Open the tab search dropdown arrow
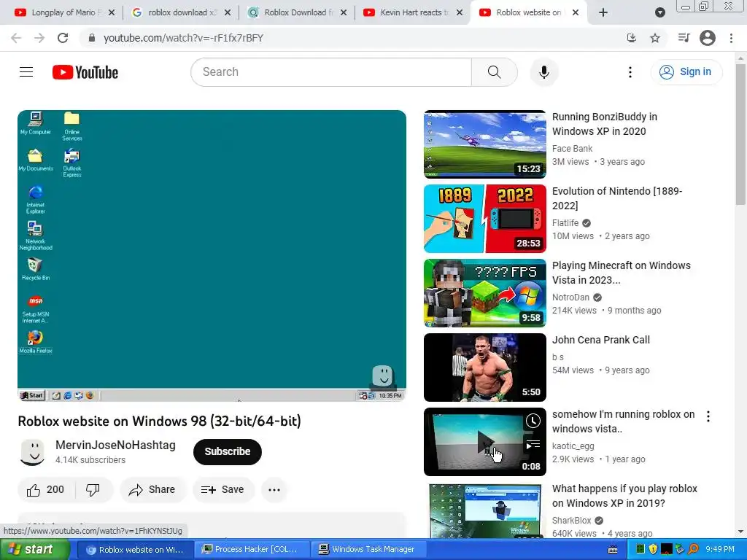This screenshot has height=560, width=747. pos(659,13)
